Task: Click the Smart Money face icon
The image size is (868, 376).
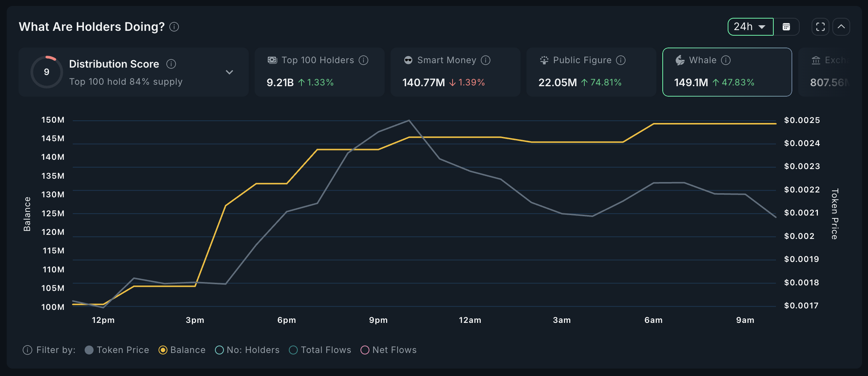Action: click(408, 60)
